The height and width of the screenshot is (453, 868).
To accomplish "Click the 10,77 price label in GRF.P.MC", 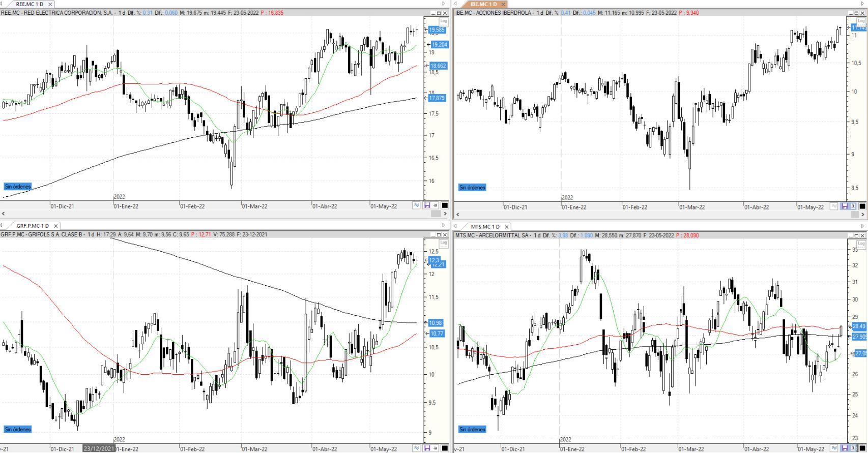I will coord(438,334).
